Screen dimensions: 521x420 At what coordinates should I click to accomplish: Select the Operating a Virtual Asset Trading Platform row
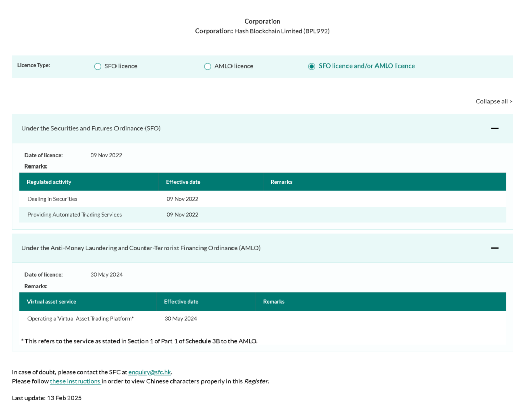(x=80, y=319)
